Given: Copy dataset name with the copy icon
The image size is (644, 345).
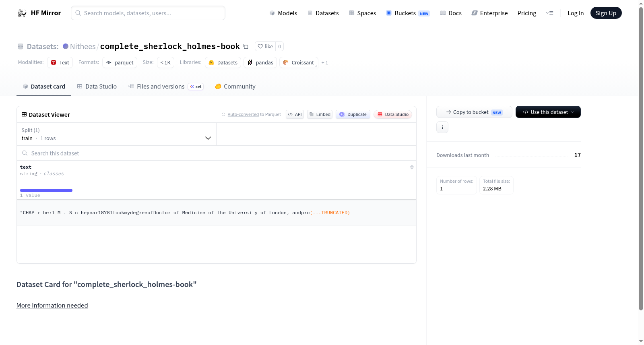Looking at the screenshot, I should point(246,47).
